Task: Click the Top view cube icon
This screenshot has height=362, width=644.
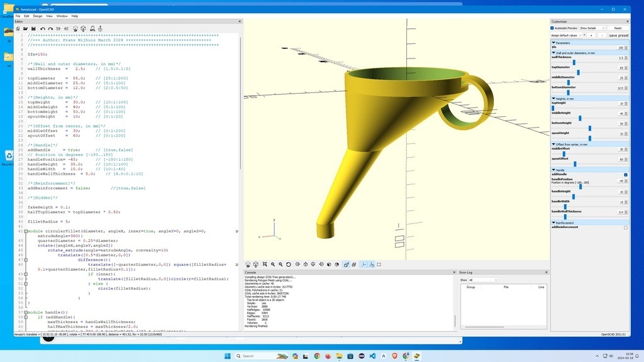Action: 306,265
